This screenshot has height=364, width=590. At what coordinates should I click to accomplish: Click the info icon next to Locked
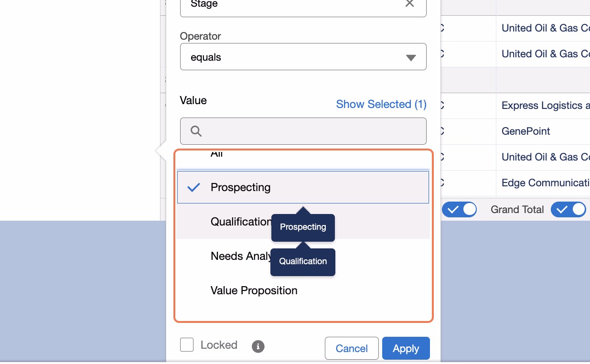(x=258, y=346)
